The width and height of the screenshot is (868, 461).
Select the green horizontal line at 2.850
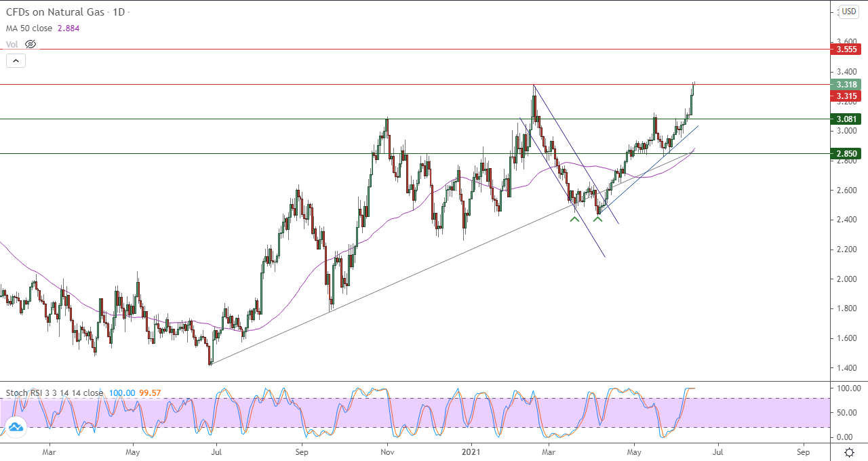click(x=414, y=154)
